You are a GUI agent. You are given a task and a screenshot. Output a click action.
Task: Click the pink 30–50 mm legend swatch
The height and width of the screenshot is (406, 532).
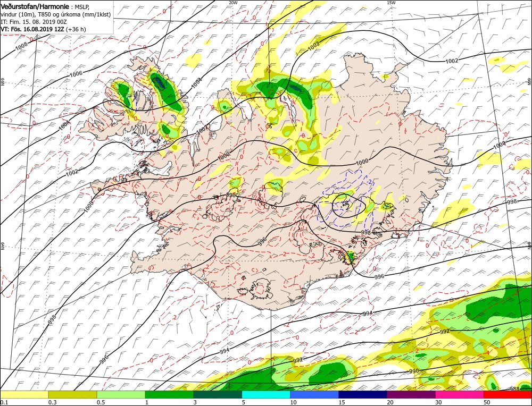pyautogui.click(x=460, y=394)
